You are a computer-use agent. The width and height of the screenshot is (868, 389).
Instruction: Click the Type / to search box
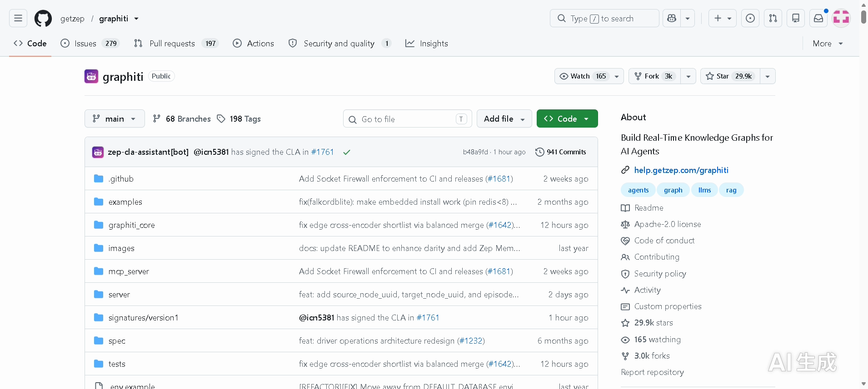604,18
